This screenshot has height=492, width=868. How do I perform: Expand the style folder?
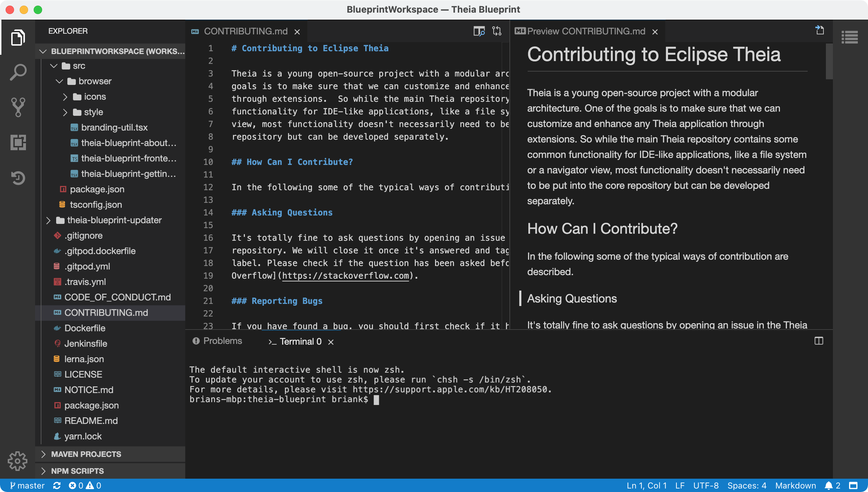(x=65, y=112)
